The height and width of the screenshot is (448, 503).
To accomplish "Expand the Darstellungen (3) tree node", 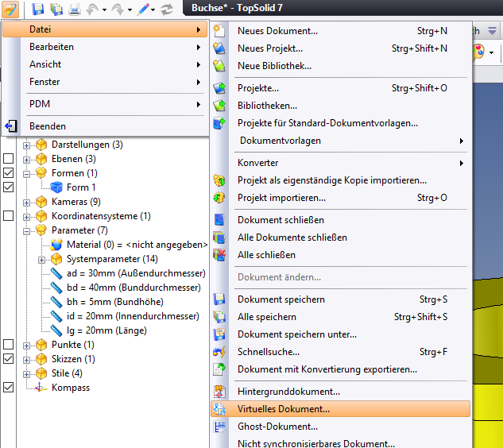I will coord(27,145).
